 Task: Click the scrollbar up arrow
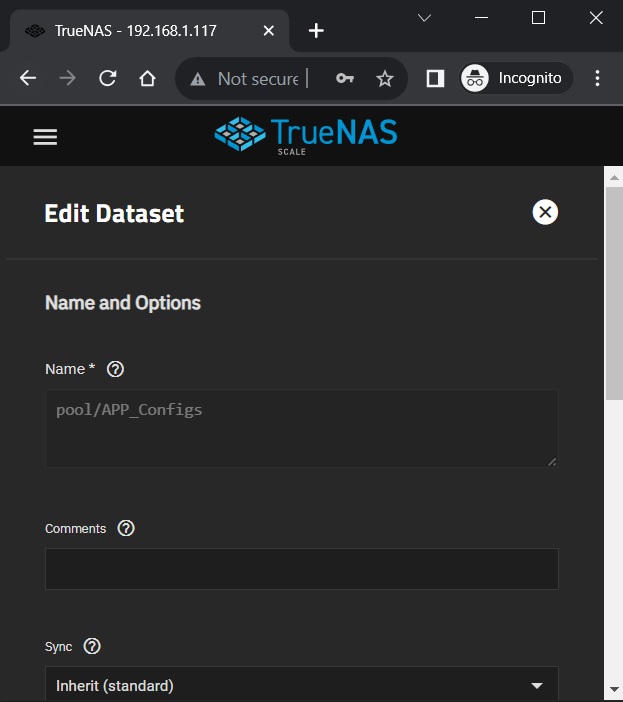(x=614, y=178)
